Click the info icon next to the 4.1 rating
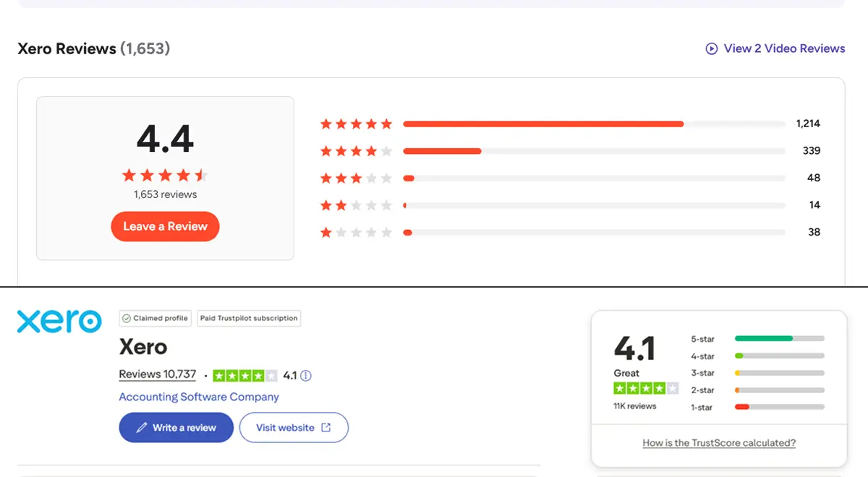Image resolution: width=868 pixels, height=477 pixels. pos(305,375)
